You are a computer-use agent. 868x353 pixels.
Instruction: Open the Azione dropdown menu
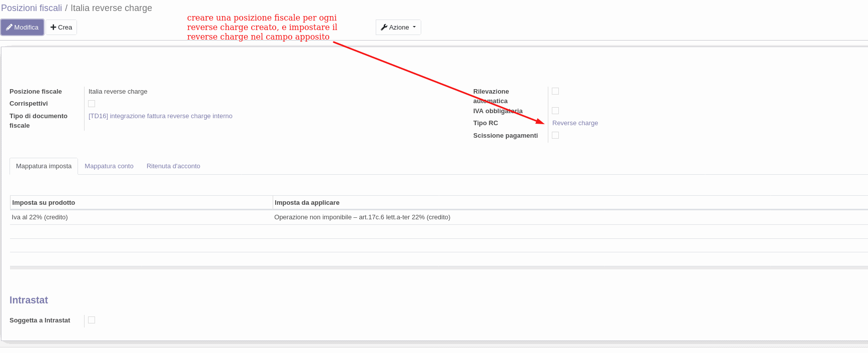(x=398, y=28)
